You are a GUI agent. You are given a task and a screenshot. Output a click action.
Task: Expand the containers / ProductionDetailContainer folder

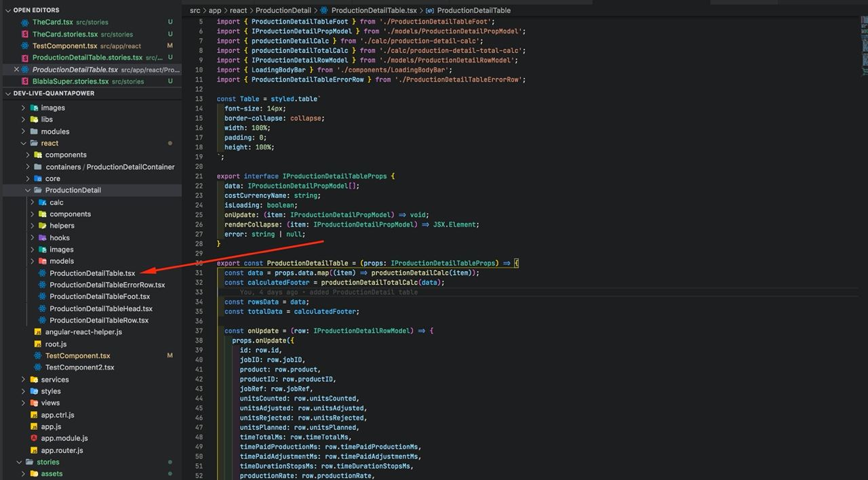pos(28,167)
